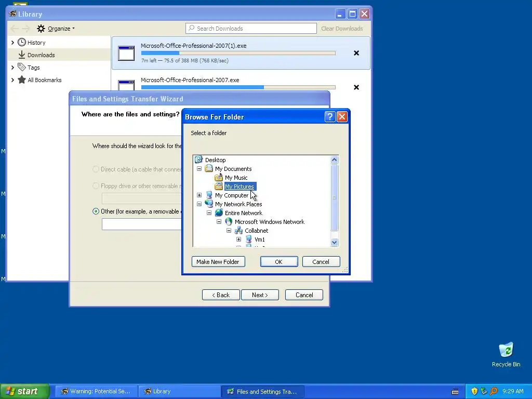The width and height of the screenshot is (532, 399).
Task: Click Cancel in the Transfer Wizard
Action: pos(304,295)
